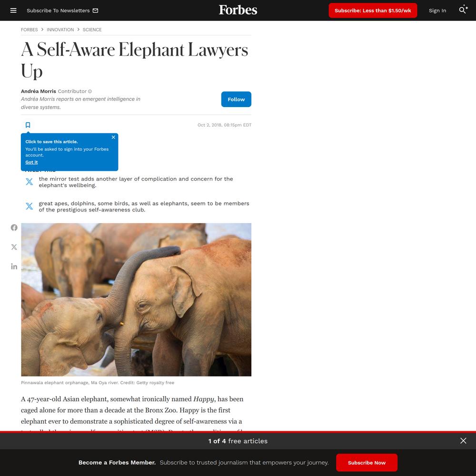Open the hamburger navigation menu
Viewport: 476px width, 476px height.
(x=13, y=10)
